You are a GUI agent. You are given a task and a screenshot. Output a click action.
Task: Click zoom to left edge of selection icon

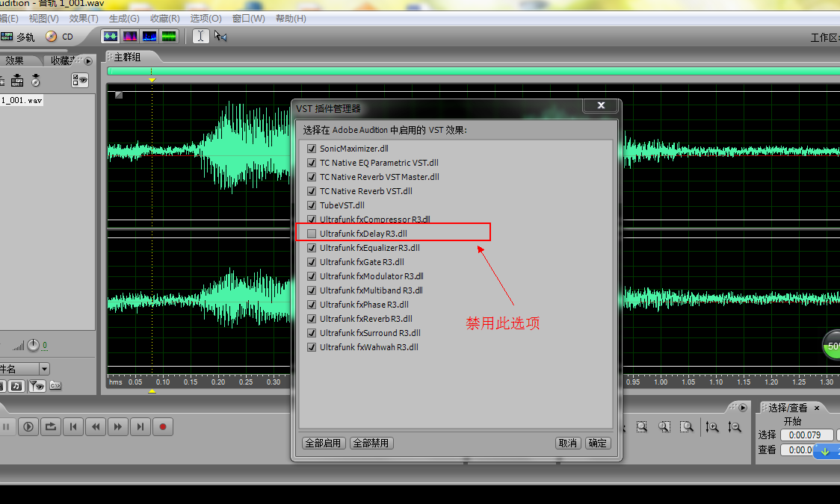pyautogui.click(x=664, y=427)
